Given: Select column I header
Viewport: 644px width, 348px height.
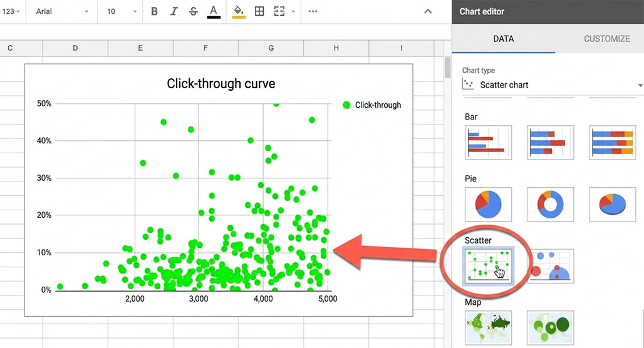Looking at the screenshot, I should (x=402, y=48).
